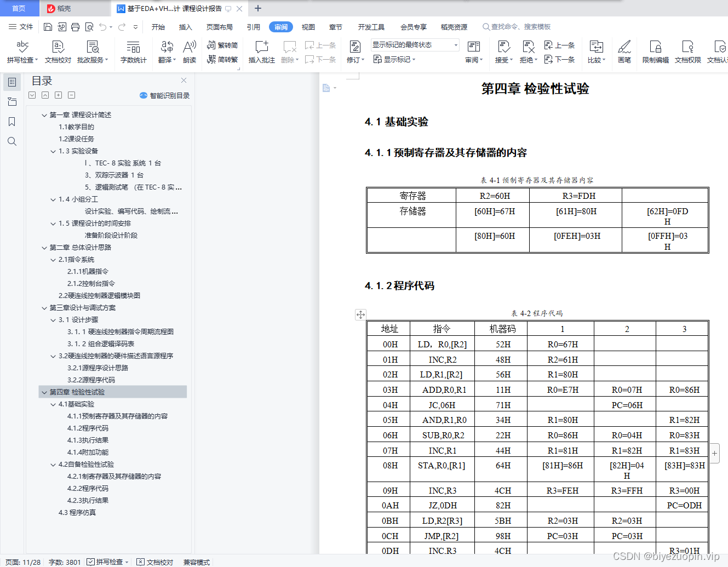This screenshot has width=728, height=567.
Task: Jump to 1.1教学目的 in outline
Action: 76,127
